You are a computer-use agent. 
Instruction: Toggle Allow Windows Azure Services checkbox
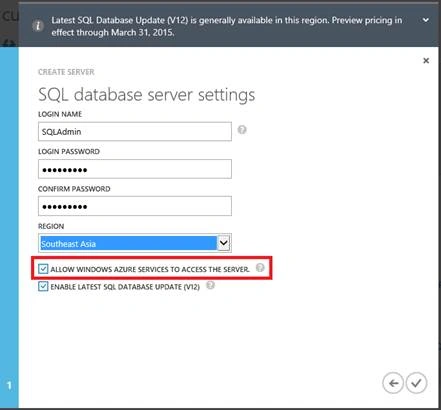click(x=43, y=269)
